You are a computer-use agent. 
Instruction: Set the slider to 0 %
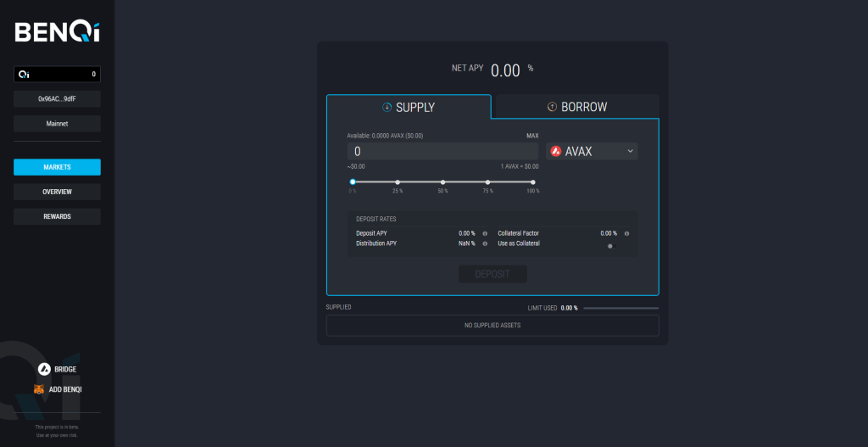click(353, 182)
